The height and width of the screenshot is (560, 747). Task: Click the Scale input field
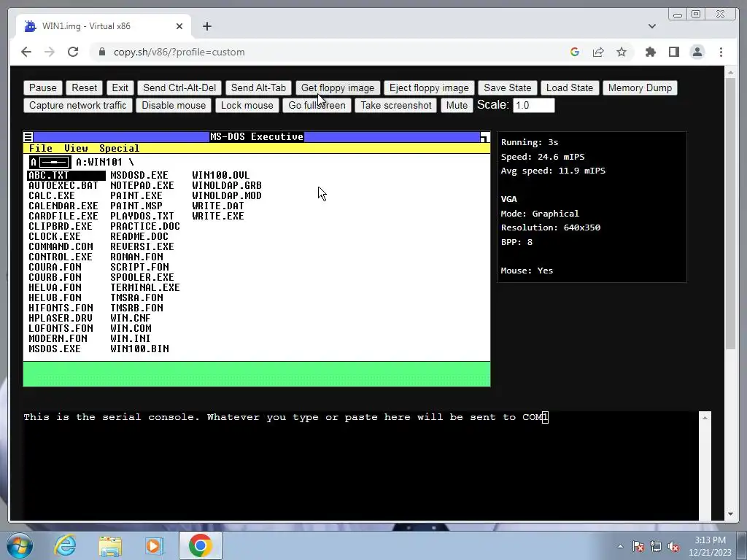click(x=533, y=105)
